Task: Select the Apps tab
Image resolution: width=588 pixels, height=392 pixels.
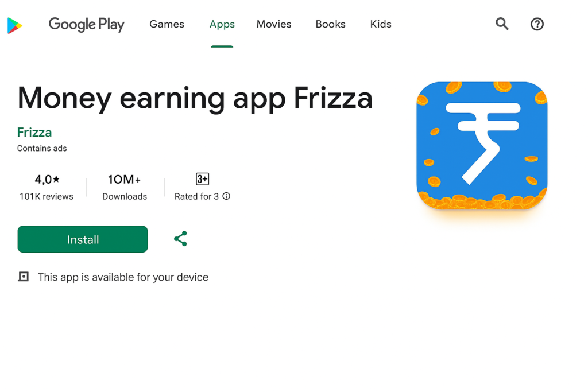Action: click(x=222, y=24)
